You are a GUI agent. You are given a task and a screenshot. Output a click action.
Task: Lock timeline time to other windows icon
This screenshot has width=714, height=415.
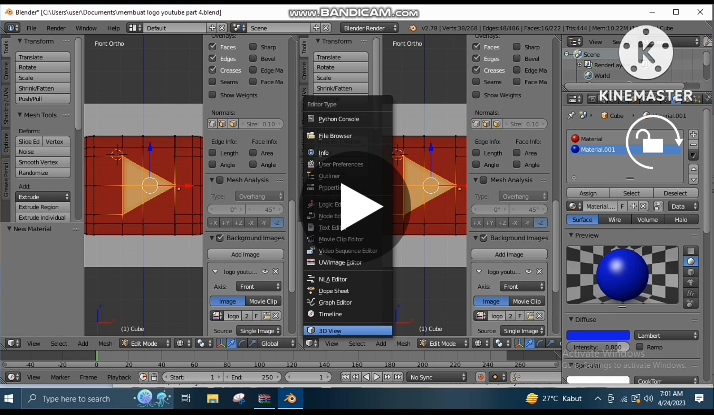154,377
